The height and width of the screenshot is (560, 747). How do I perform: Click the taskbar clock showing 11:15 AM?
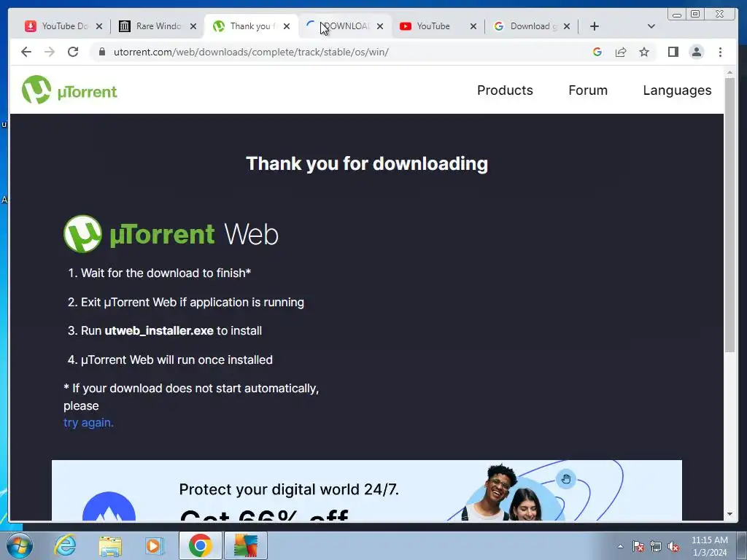click(709, 546)
